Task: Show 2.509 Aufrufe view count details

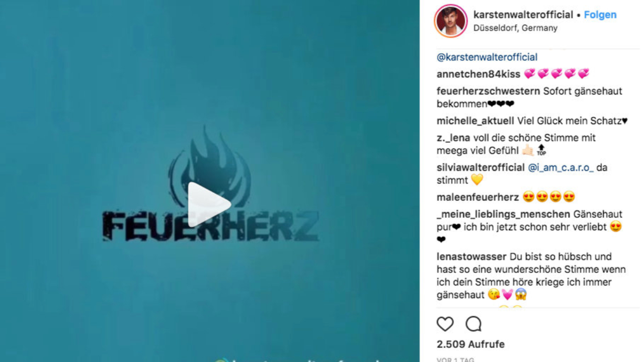Action: point(470,344)
